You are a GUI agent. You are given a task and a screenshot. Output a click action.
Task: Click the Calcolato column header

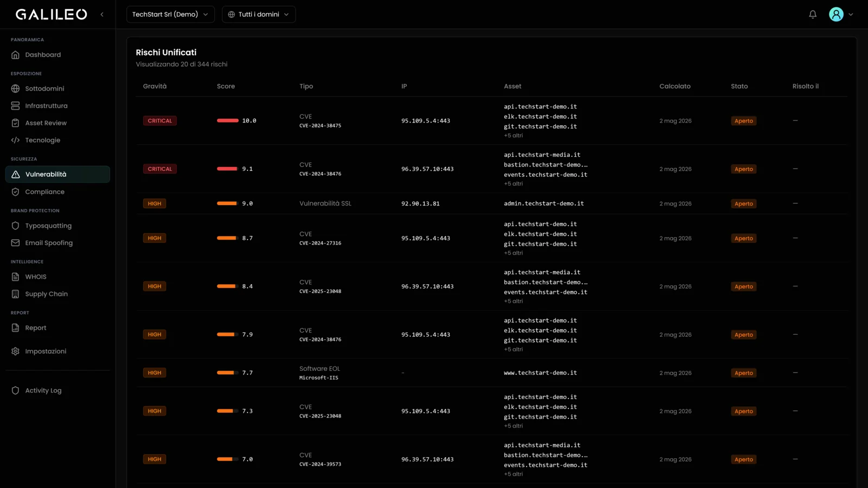(x=675, y=86)
